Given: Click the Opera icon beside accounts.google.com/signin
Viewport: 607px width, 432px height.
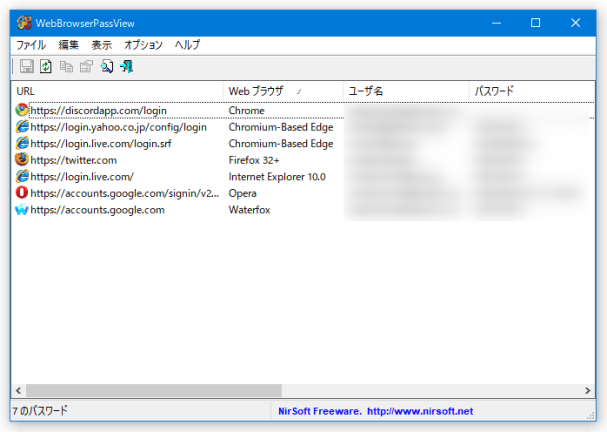Looking at the screenshot, I should tap(22, 192).
